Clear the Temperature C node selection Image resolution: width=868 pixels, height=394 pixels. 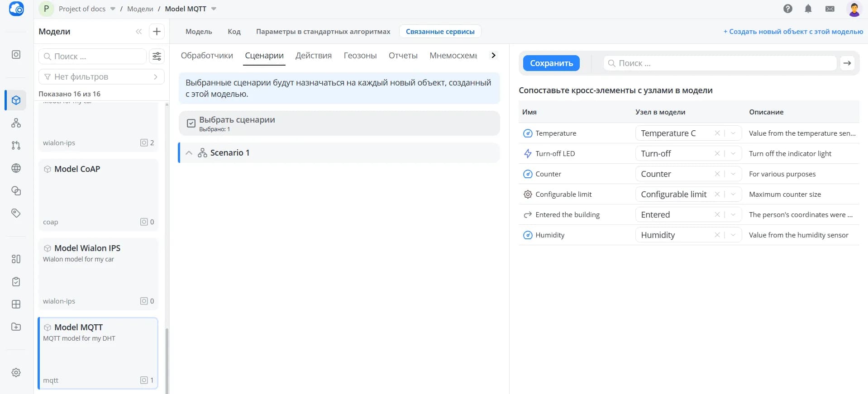pyautogui.click(x=717, y=133)
